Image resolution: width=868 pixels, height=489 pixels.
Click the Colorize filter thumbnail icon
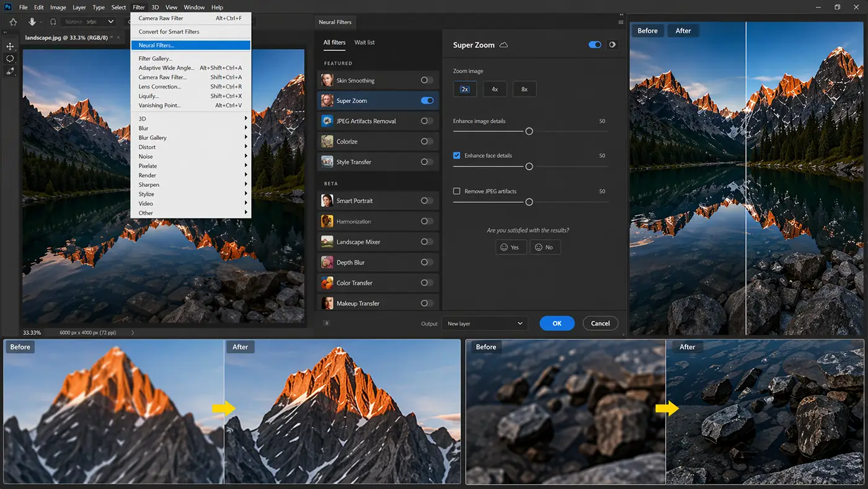tap(327, 141)
